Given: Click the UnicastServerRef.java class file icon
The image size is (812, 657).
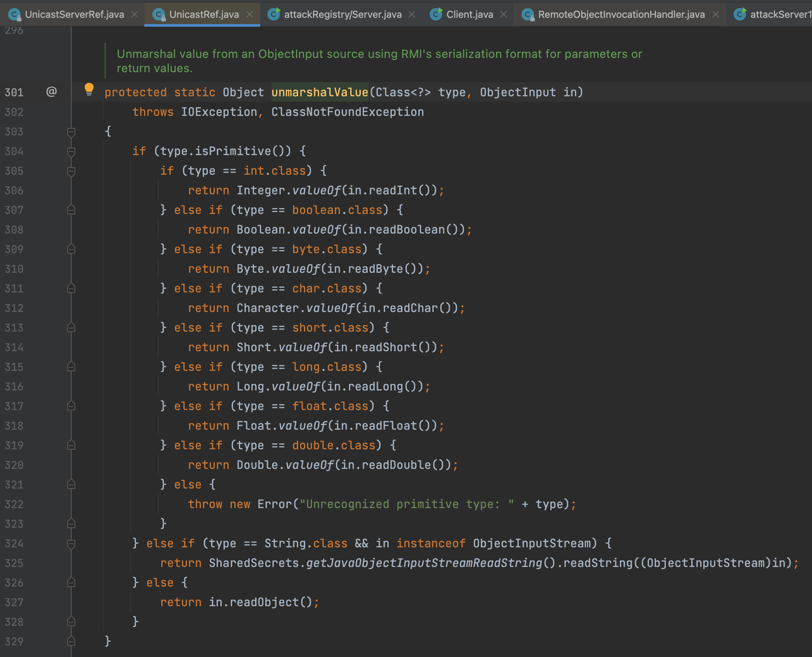Looking at the screenshot, I should (14, 15).
